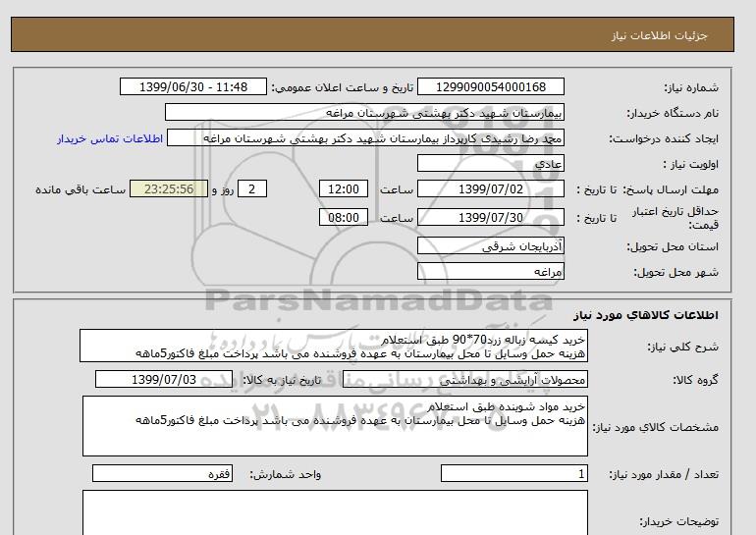The width and height of the screenshot is (756, 535).
Task: Click the response deadline date 1399/07/02
Action: pos(491,189)
